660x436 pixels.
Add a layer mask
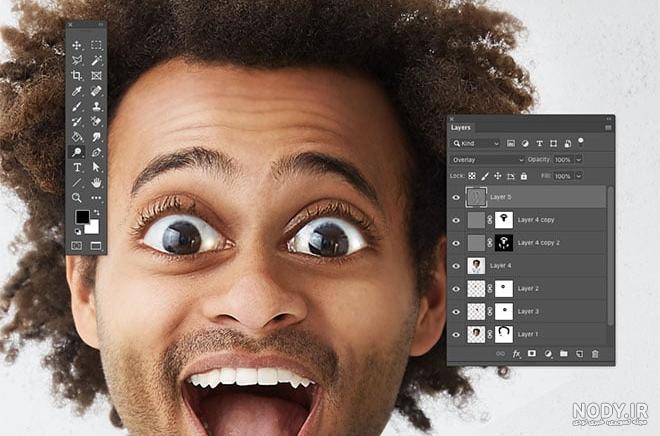(x=532, y=354)
